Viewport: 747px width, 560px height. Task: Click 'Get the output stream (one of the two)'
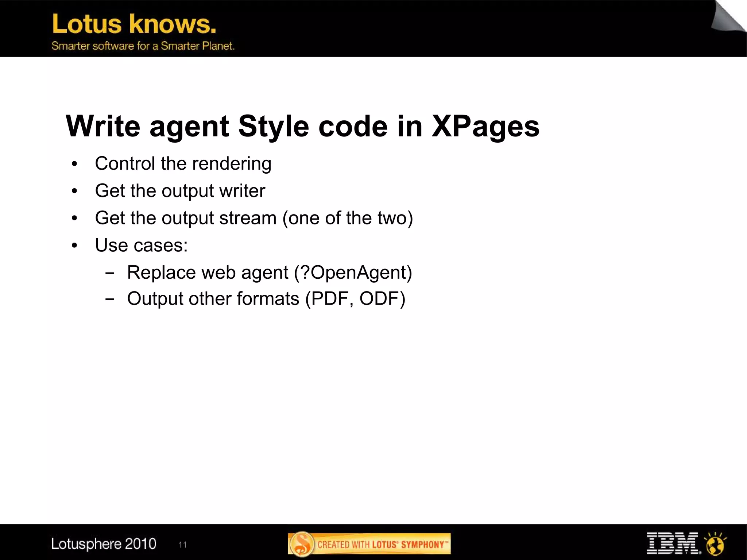[254, 218]
